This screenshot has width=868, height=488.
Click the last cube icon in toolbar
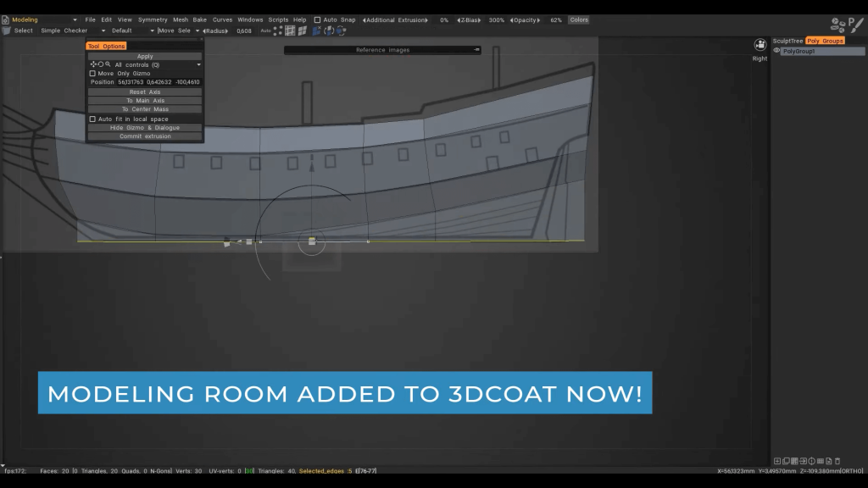(341, 31)
